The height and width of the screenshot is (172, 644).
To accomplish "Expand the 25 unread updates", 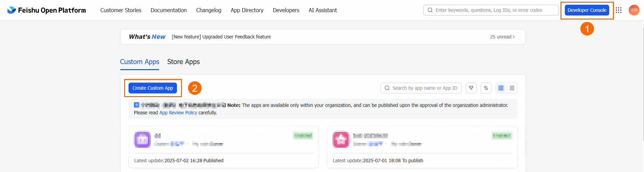I will 502,37.
